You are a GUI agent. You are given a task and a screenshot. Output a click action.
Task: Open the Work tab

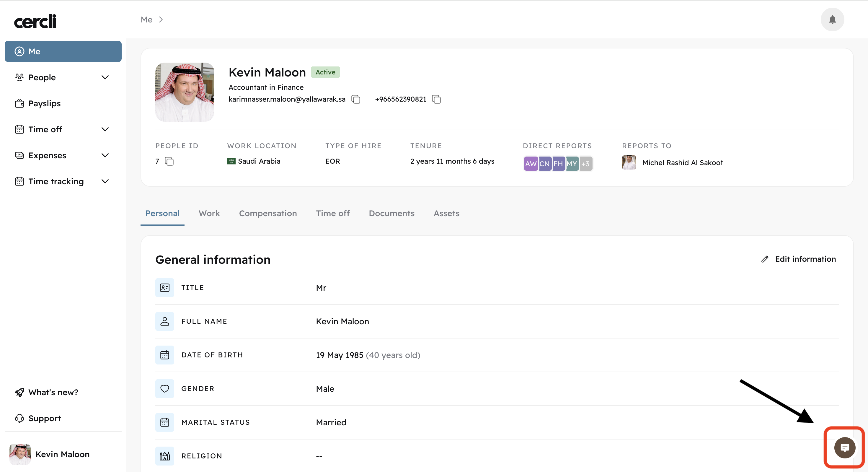(x=209, y=214)
